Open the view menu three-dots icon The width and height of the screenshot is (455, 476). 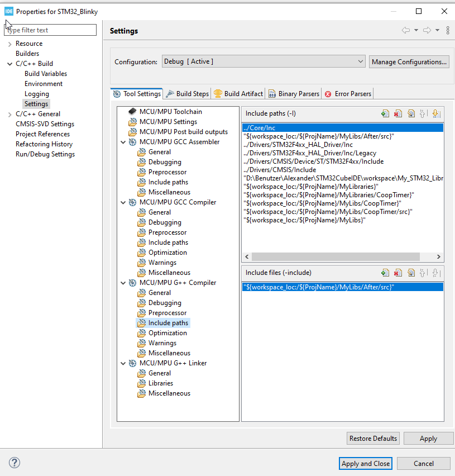pos(448,30)
